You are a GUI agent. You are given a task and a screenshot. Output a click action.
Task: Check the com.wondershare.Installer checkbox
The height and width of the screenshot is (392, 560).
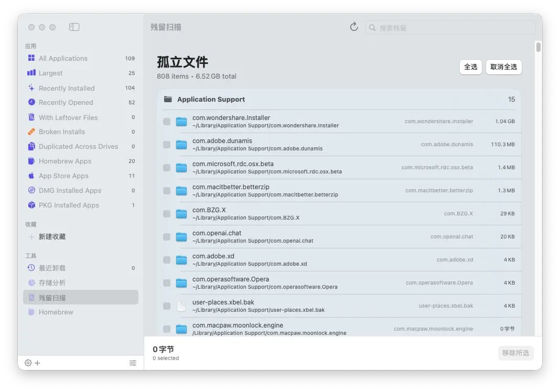pos(167,122)
